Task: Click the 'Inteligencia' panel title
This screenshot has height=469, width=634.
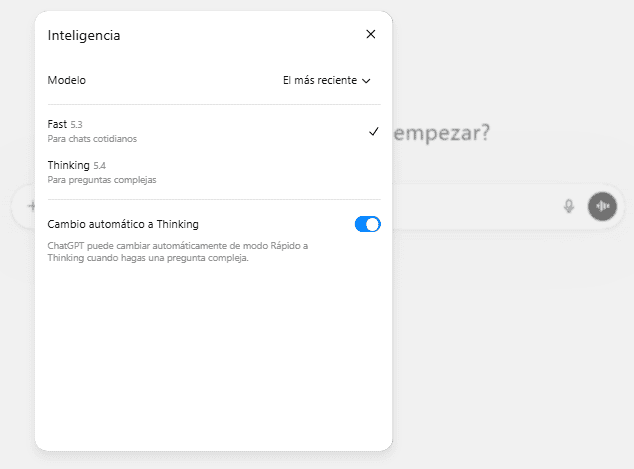Action: pos(84,35)
